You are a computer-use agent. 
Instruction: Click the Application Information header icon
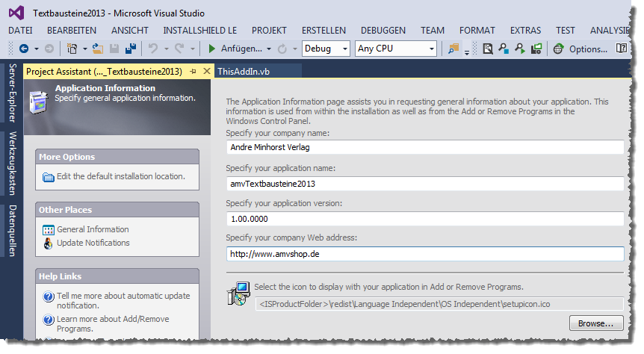pos(39,102)
